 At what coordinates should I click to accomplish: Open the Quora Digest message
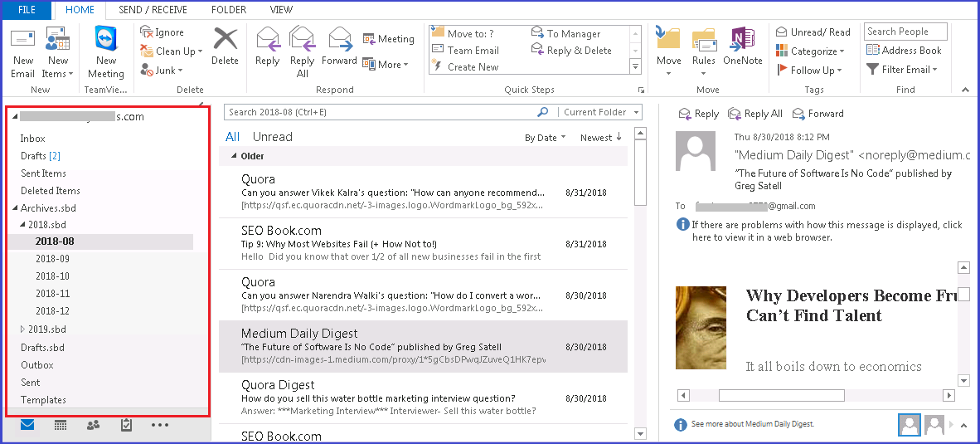(x=423, y=398)
